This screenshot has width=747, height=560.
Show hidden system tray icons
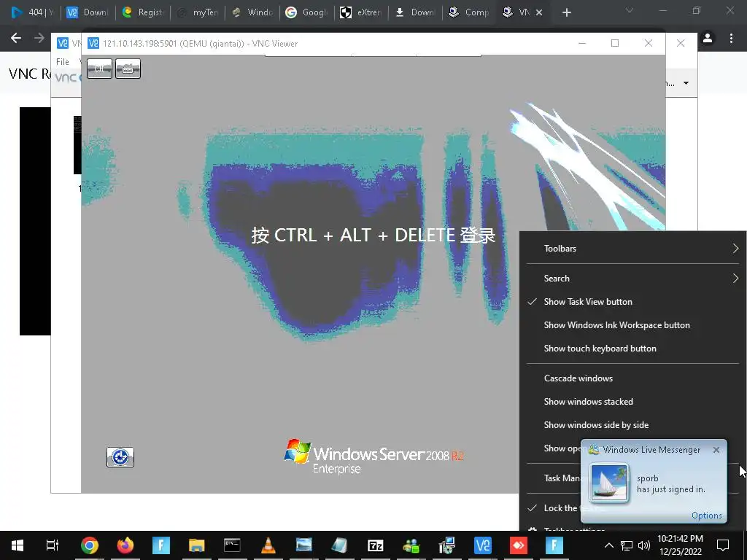click(x=609, y=545)
